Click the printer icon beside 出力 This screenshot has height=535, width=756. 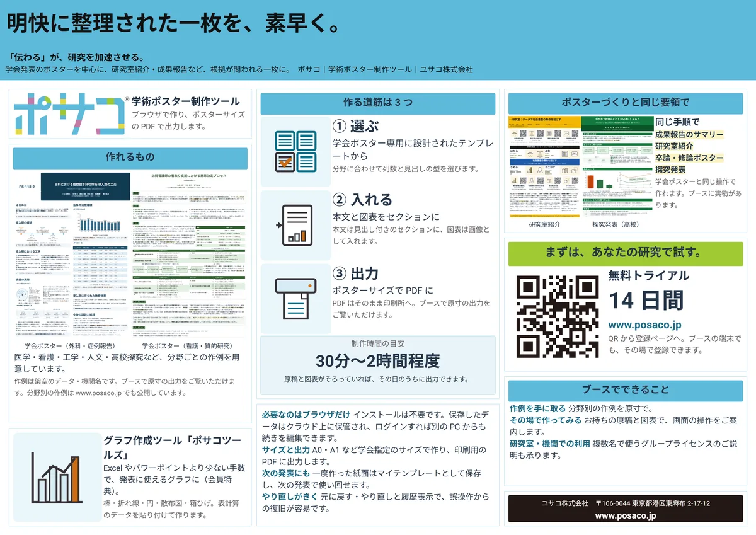click(x=295, y=299)
